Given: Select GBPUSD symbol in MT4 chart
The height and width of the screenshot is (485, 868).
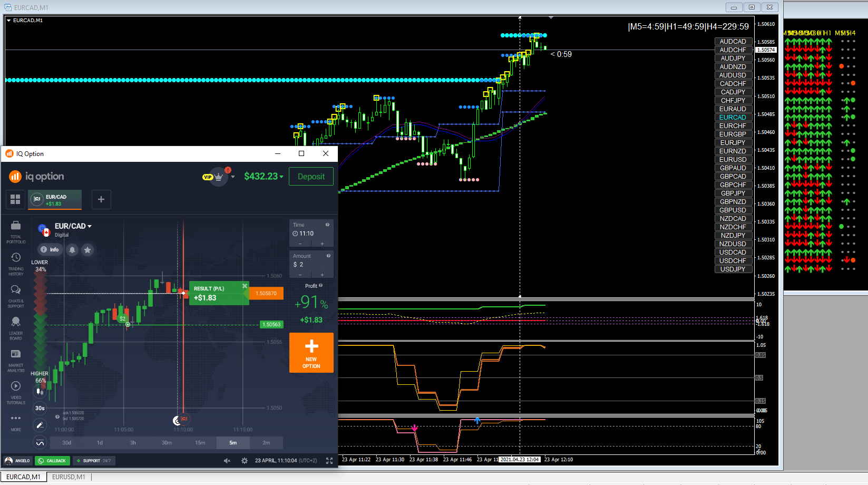Looking at the screenshot, I should pyautogui.click(x=733, y=210).
